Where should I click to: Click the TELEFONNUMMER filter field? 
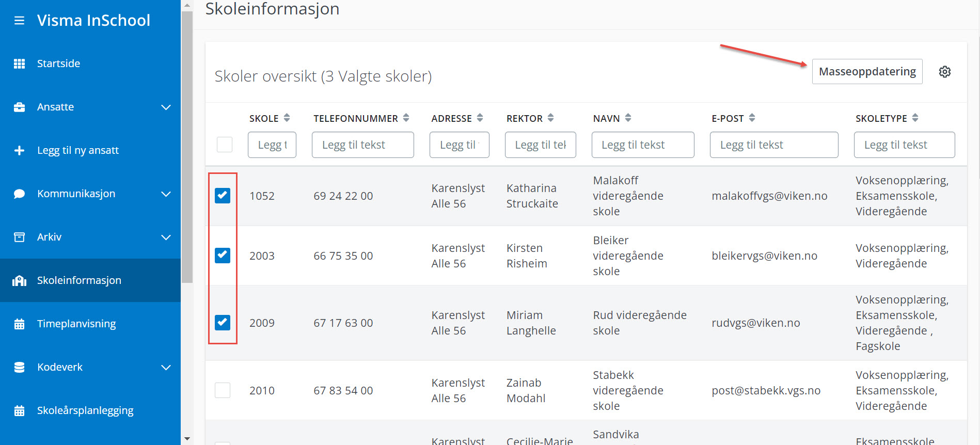(x=363, y=145)
